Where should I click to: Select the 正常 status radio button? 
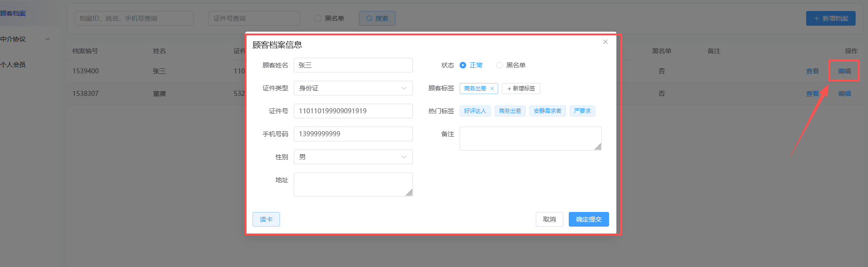pos(463,65)
